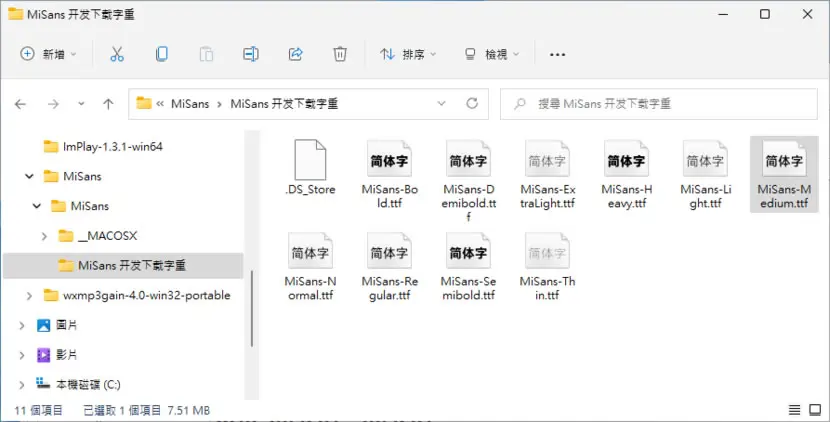Click the Share icon in toolbar

tap(295, 54)
